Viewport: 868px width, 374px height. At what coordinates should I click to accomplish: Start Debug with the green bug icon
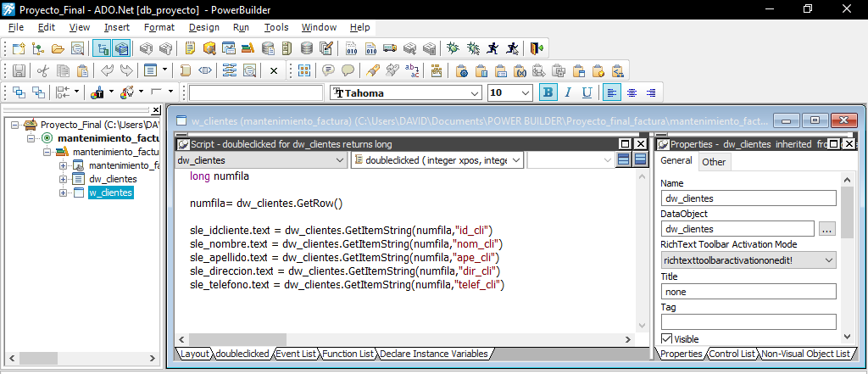click(x=453, y=48)
